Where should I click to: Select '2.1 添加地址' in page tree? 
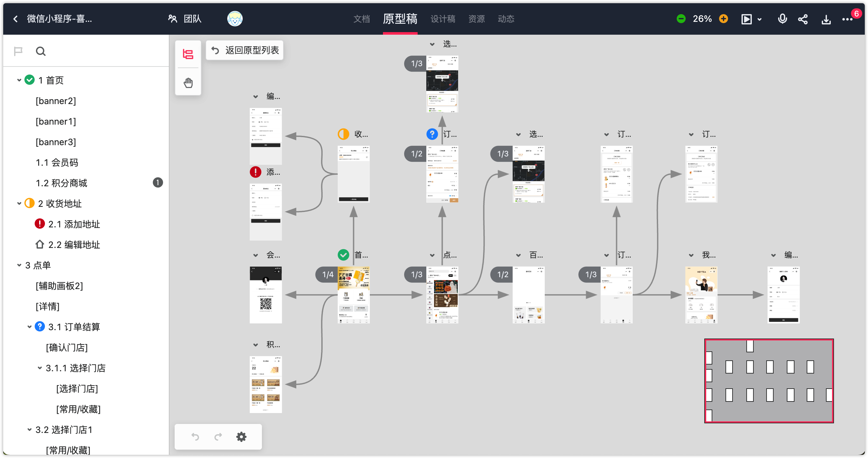coord(74,224)
